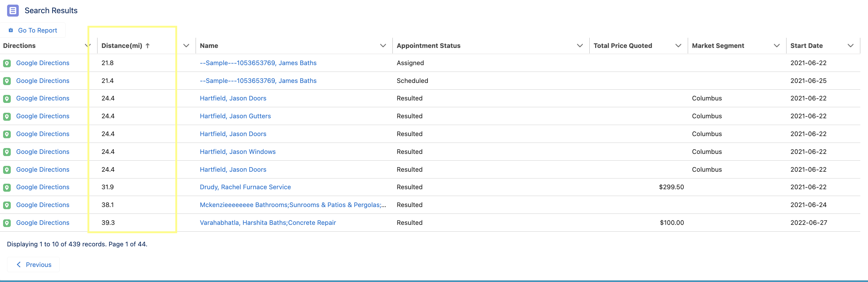The width and height of the screenshot is (868, 282).
Task: Open Google Directions for Mckenzieeeeeeee record
Action: 43,205
